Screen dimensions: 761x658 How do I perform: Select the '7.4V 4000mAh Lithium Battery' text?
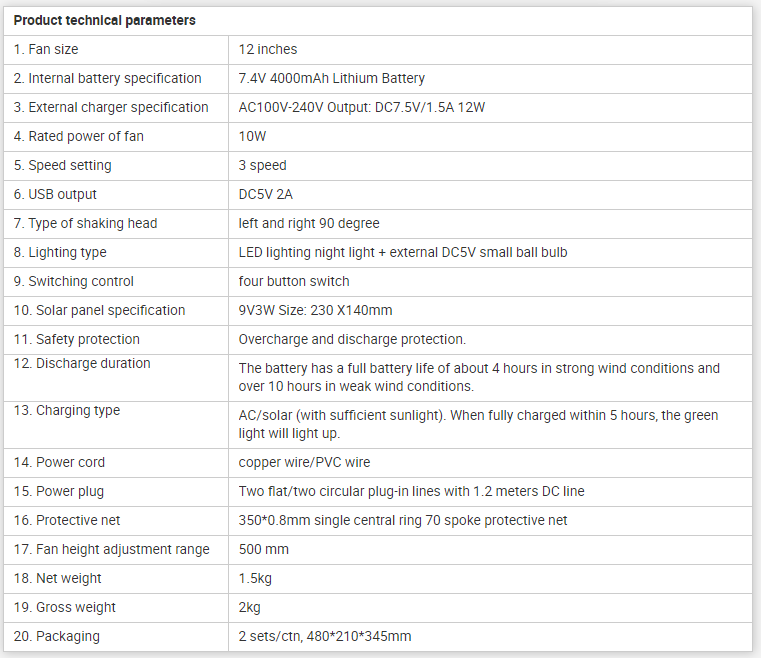[x=332, y=78]
